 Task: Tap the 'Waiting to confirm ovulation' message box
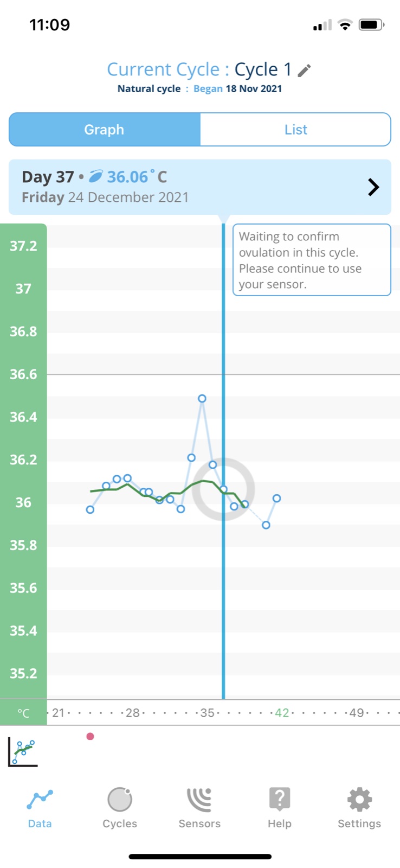tap(312, 260)
